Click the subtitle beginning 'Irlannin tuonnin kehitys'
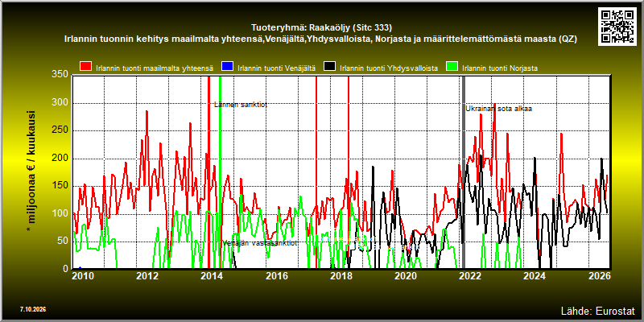644x322 pixels. pos(320,39)
